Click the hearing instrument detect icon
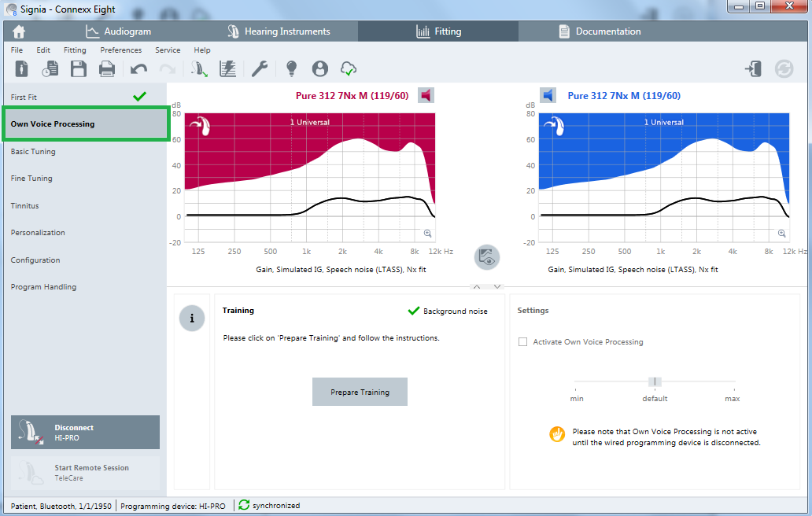The height and width of the screenshot is (516, 812). pos(199,68)
